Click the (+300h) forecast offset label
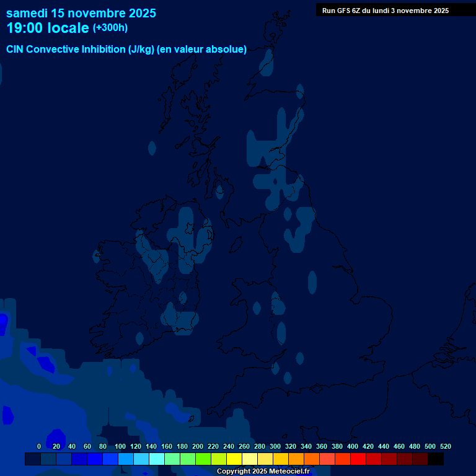476x476 pixels. coord(110,28)
